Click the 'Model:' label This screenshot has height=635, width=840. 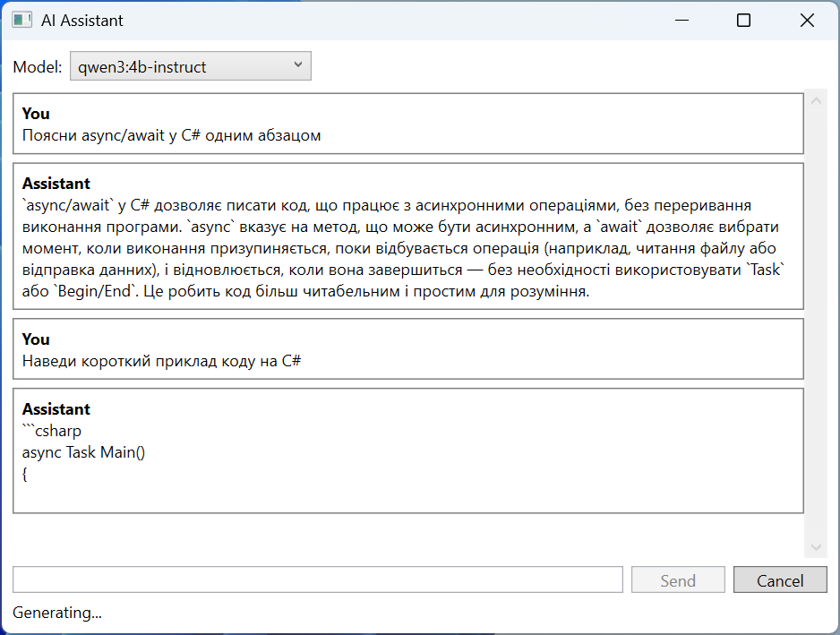(x=38, y=67)
